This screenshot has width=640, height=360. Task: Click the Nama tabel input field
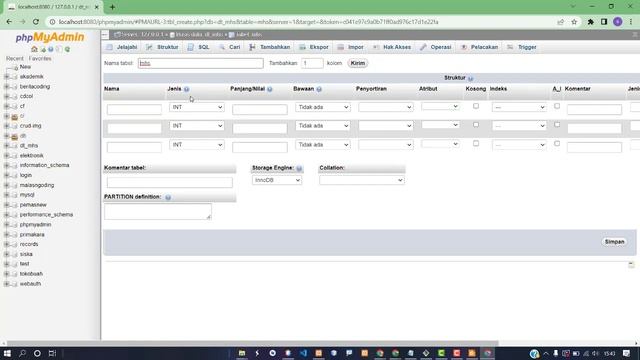[x=200, y=63]
